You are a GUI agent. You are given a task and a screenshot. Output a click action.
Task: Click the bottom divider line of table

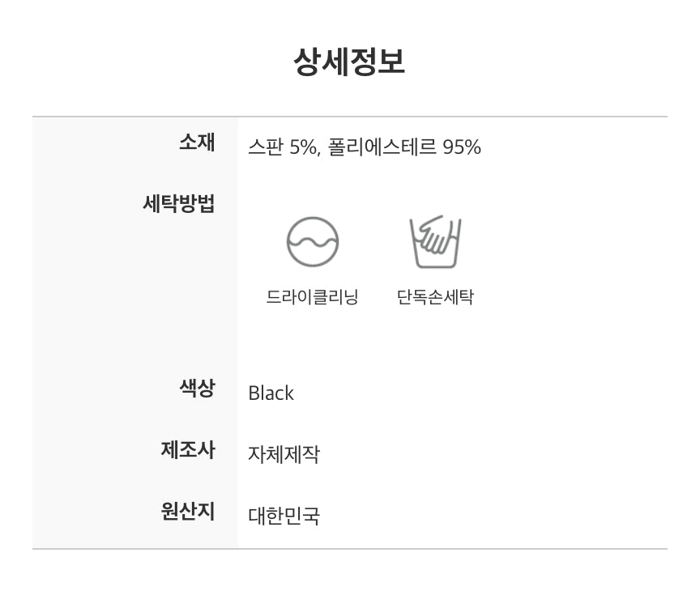coord(350,549)
